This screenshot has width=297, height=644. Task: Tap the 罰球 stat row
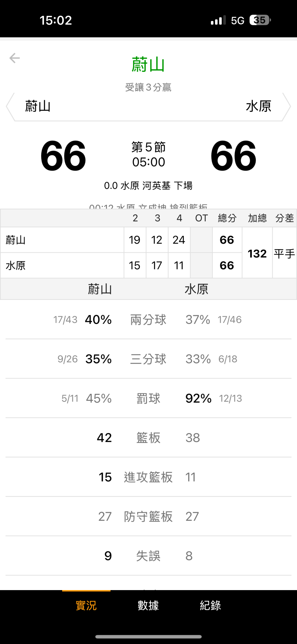148,398
